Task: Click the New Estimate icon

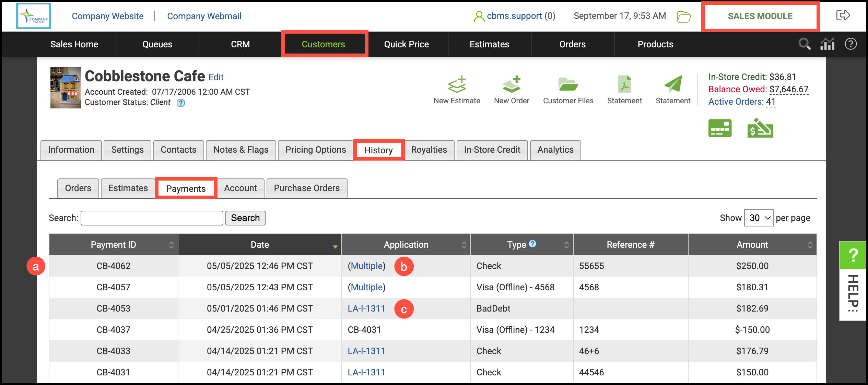Action: 457,84
